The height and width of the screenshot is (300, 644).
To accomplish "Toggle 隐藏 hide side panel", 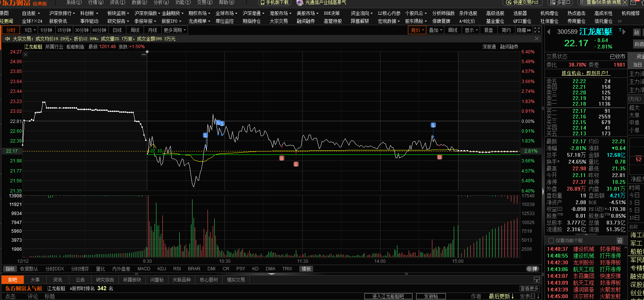I will (524, 30).
